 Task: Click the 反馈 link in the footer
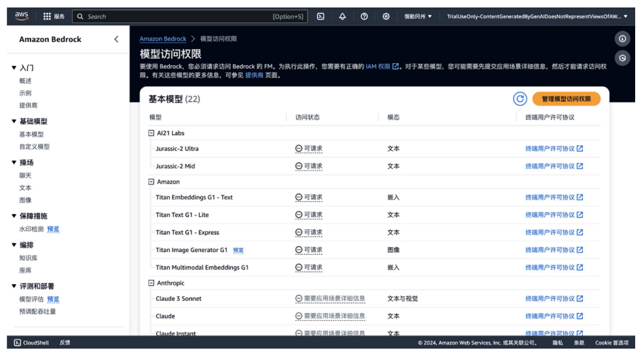coord(65,342)
